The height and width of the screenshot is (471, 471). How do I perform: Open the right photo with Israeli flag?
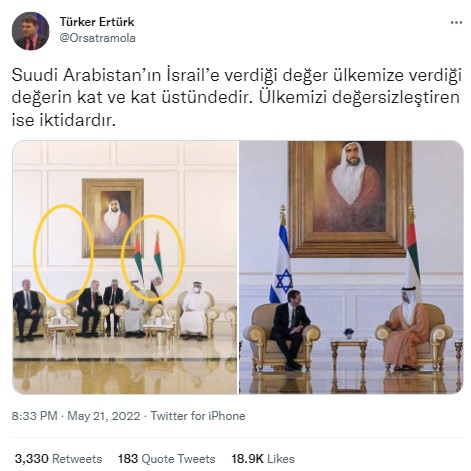351,267
